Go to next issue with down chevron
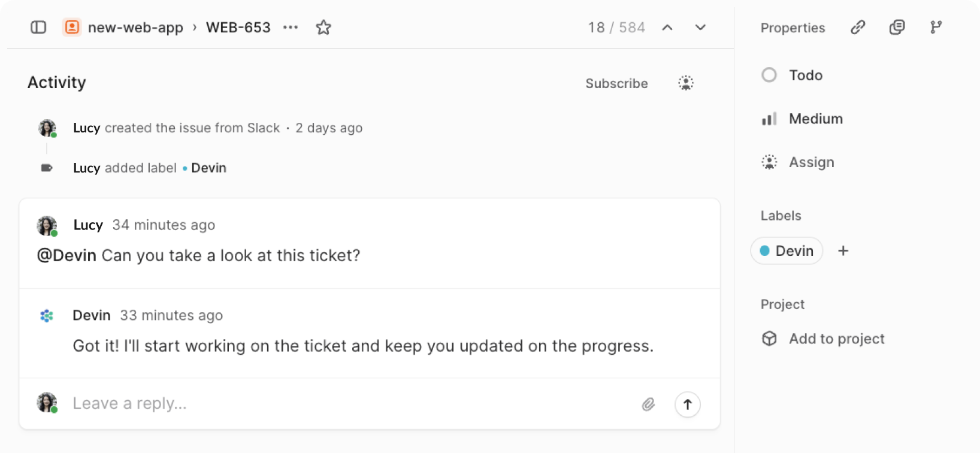 pos(700,28)
